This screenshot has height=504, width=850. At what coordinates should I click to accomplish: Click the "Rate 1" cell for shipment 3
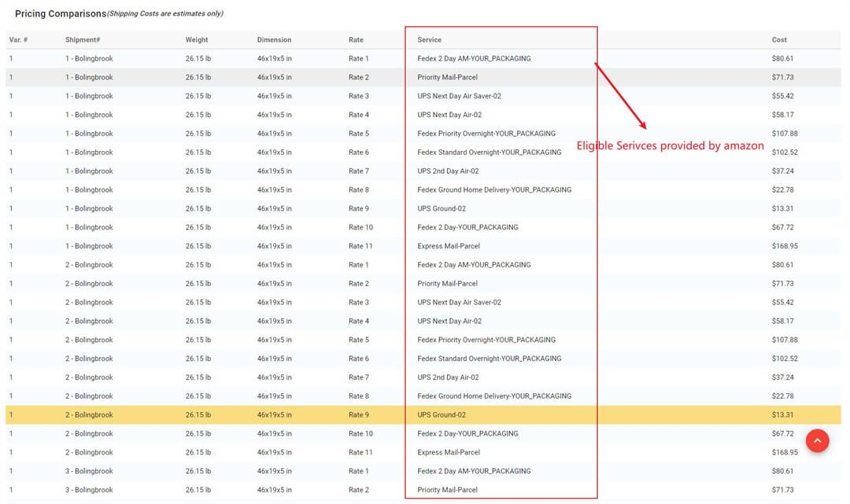coord(359,472)
